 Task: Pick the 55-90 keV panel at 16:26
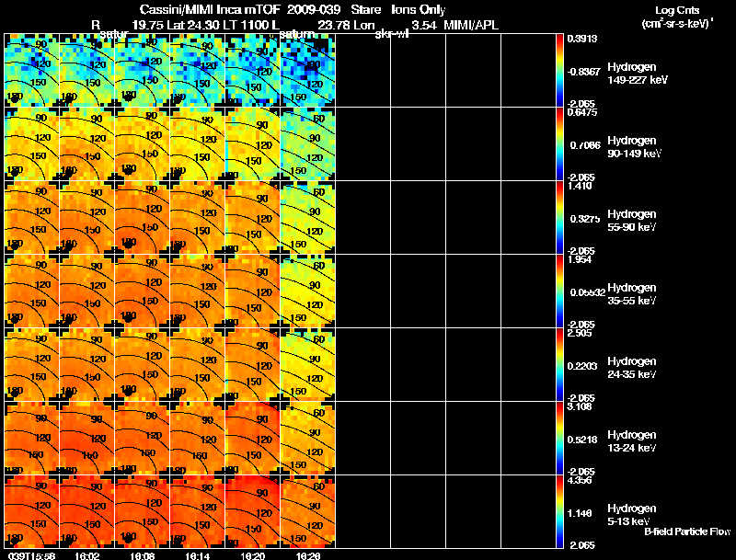307,218
